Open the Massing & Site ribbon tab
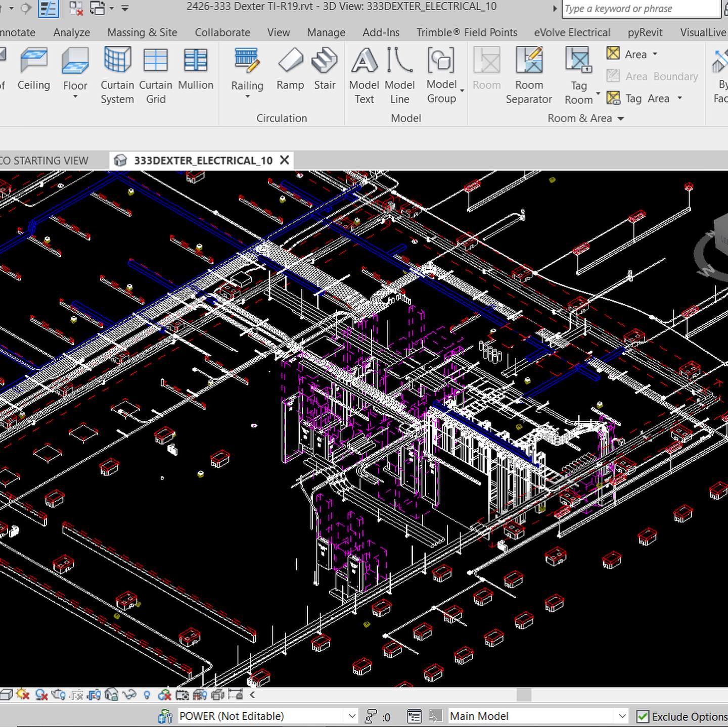Viewport: 728px width, 727px height. coord(142,32)
